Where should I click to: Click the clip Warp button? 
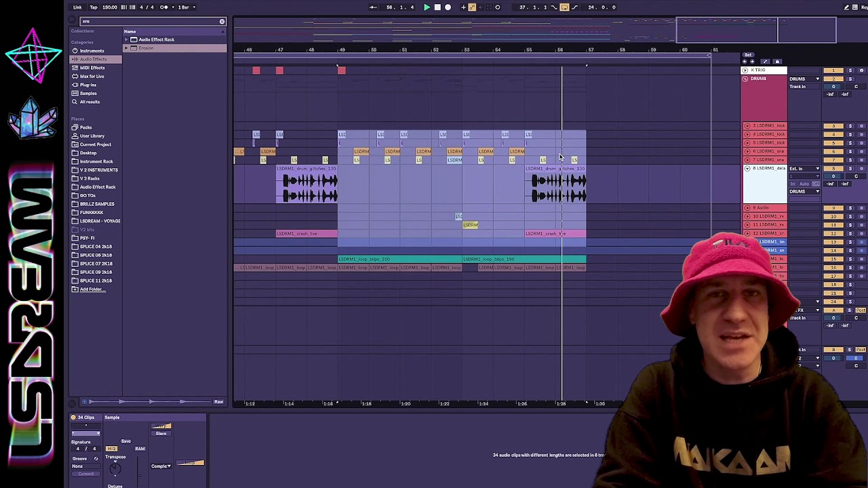point(161,426)
